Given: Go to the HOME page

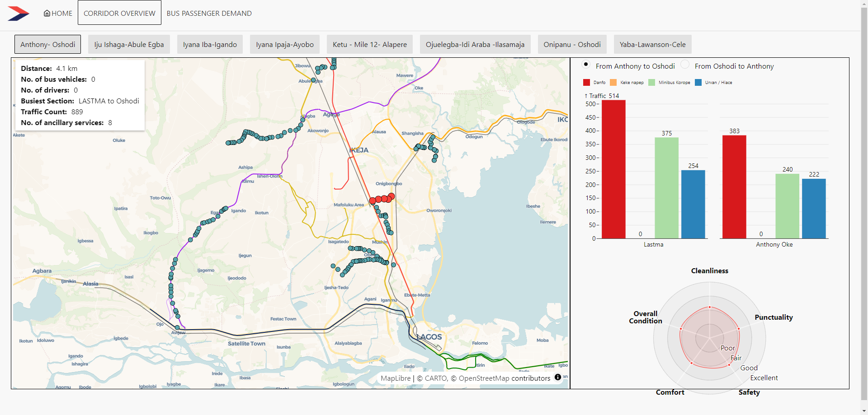Looking at the screenshot, I should [x=58, y=13].
